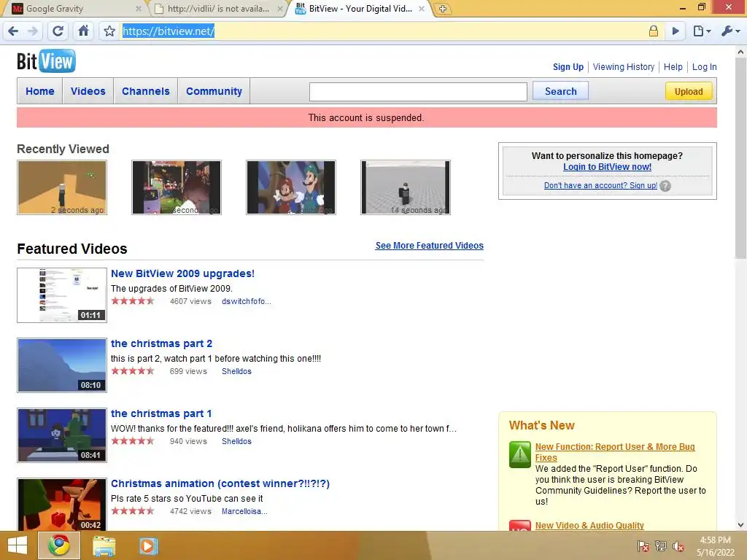
Task: Click the question mark help icon
Action: click(665, 186)
